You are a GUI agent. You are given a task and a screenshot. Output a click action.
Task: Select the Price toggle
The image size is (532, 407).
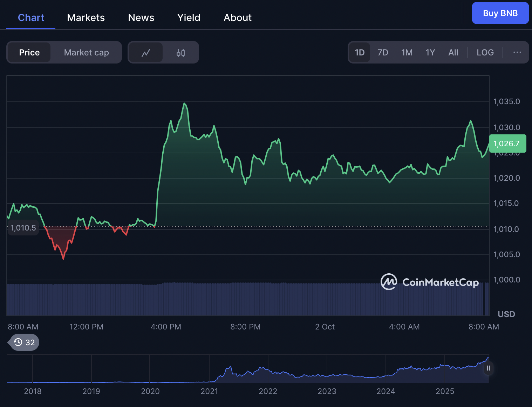(29, 53)
